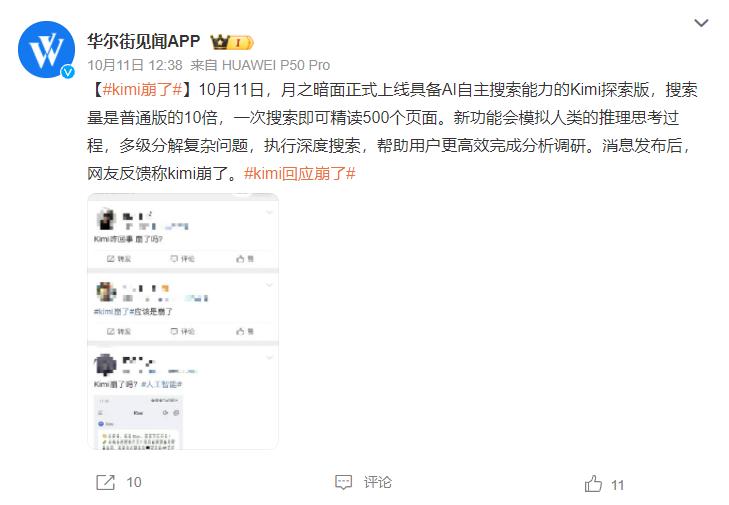Viewport: 729px width, 505px height.
Task: Click the gold crown membership badge
Action: [232, 42]
